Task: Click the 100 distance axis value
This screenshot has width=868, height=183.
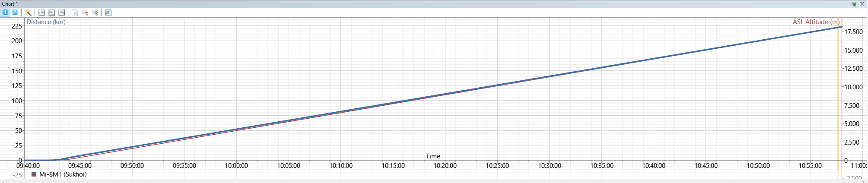Action: pos(17,101)
